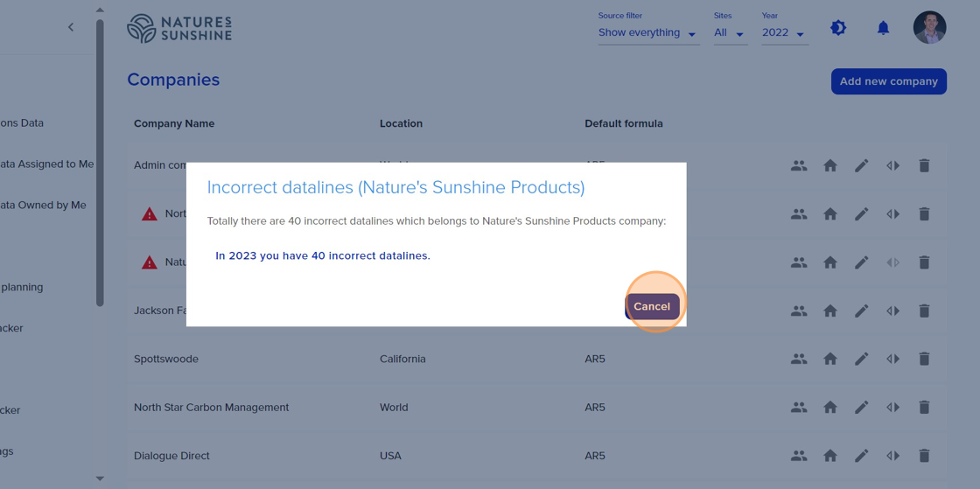This screenshot has height=489, width=980.
Task: Open the user profile avatar
Action: point(929,27)
